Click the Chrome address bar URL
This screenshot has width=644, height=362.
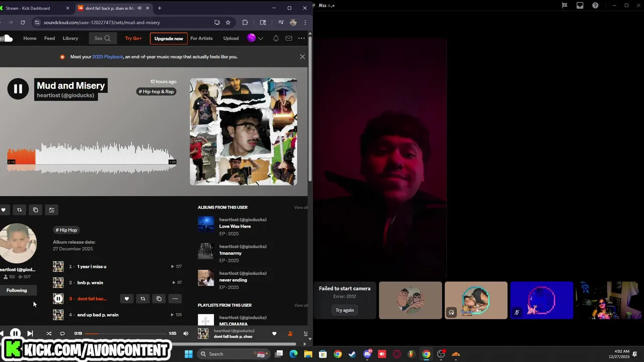102,22
